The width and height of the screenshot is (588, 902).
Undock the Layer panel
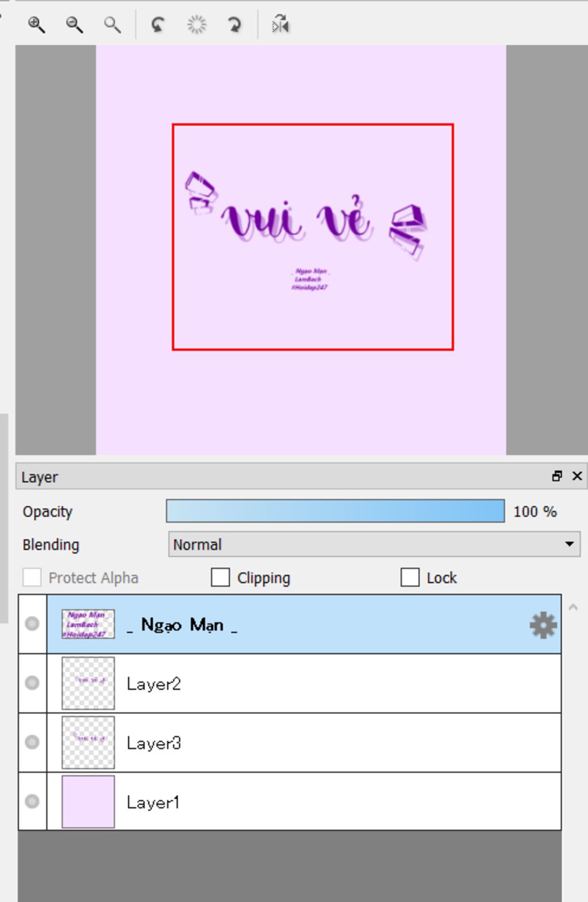pos(557,476)
